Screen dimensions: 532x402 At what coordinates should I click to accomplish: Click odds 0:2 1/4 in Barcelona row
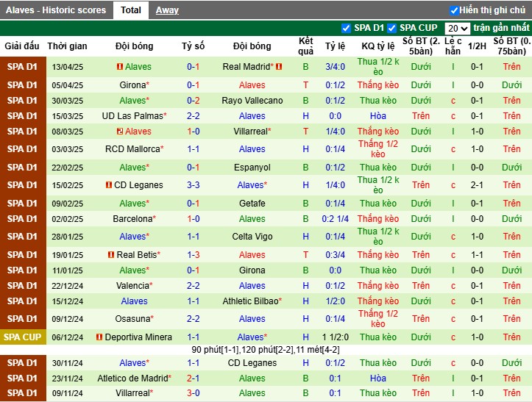pos(336,219)
